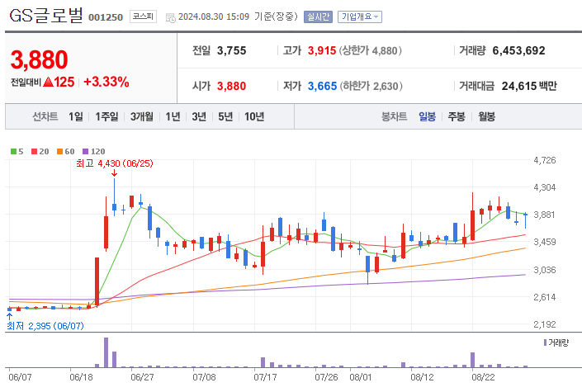
Task: Click the current price 3,880
Action: (x=40, y=59)
